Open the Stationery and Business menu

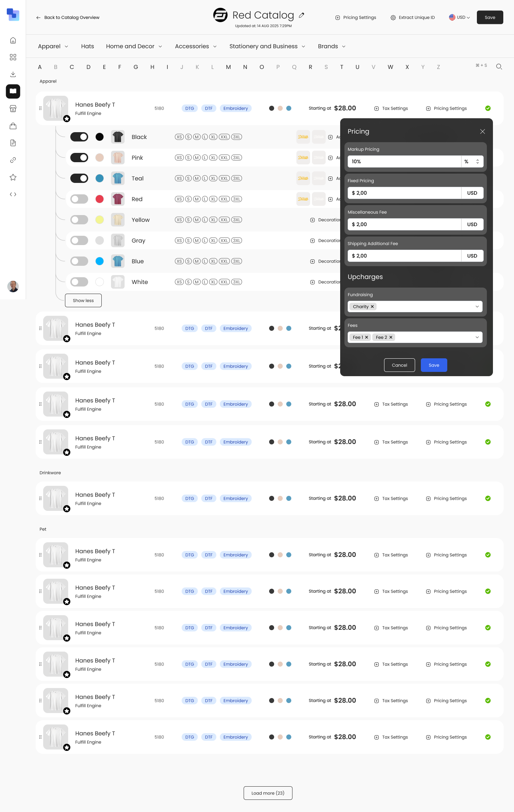(267, 46)
